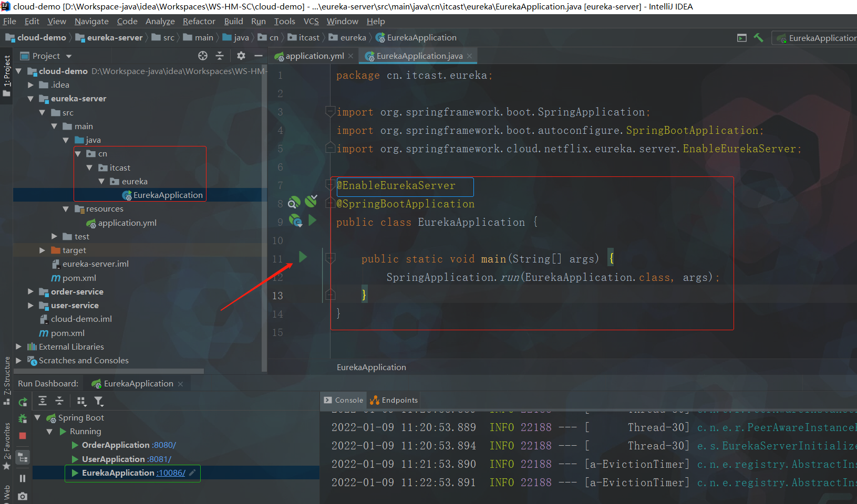The width and height of the screenshot is (857, 504).
Task: Click the Build project hammer icon
Action: (758, 38)
